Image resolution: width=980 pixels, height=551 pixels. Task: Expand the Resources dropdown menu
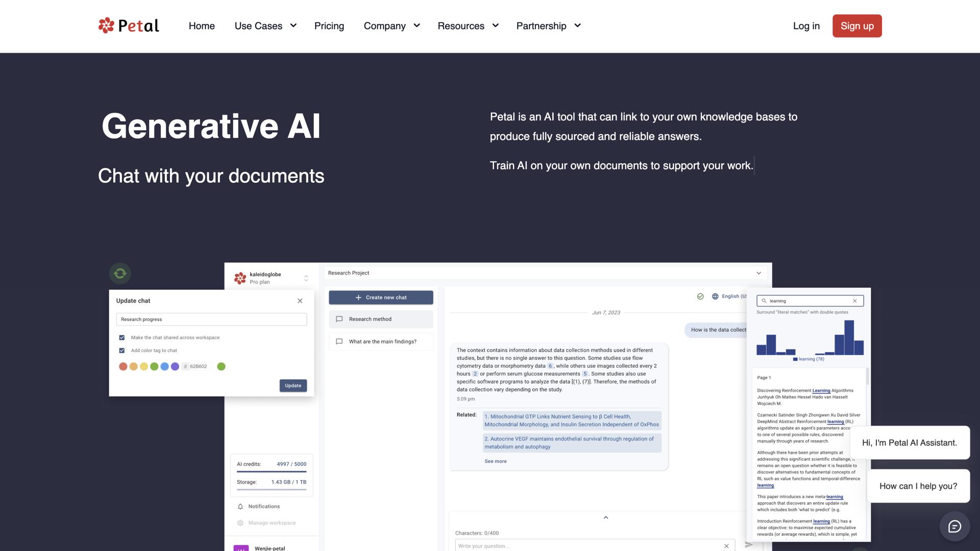click(x=468, y=26)
